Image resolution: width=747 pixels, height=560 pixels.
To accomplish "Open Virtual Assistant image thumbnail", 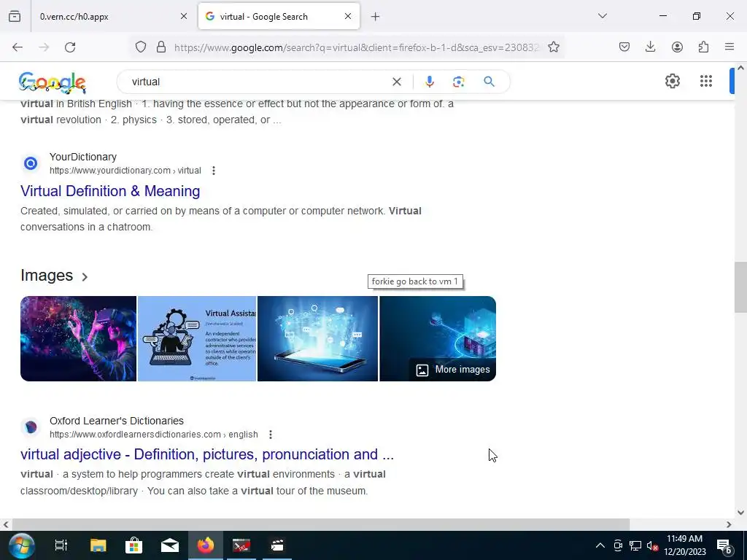I will coord(197,338).
